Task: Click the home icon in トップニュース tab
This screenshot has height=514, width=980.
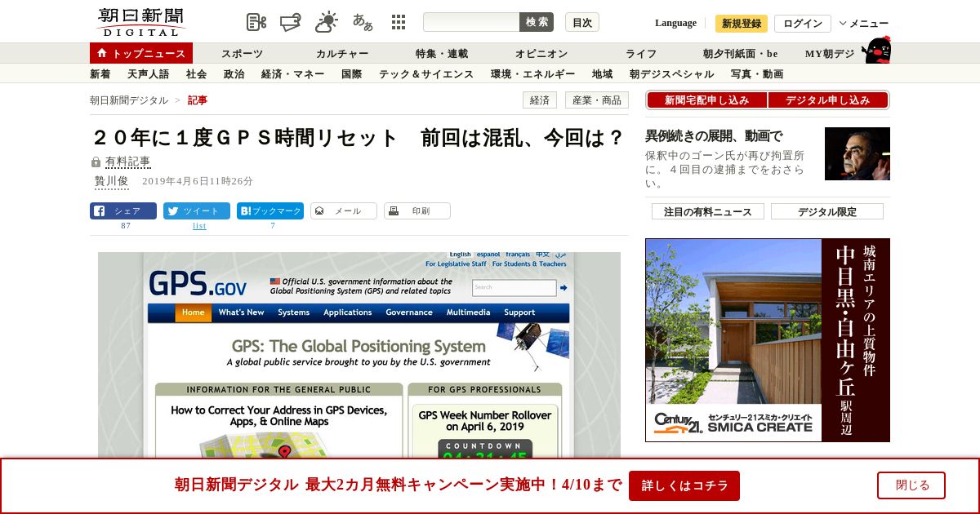Action: coord(102,53)
